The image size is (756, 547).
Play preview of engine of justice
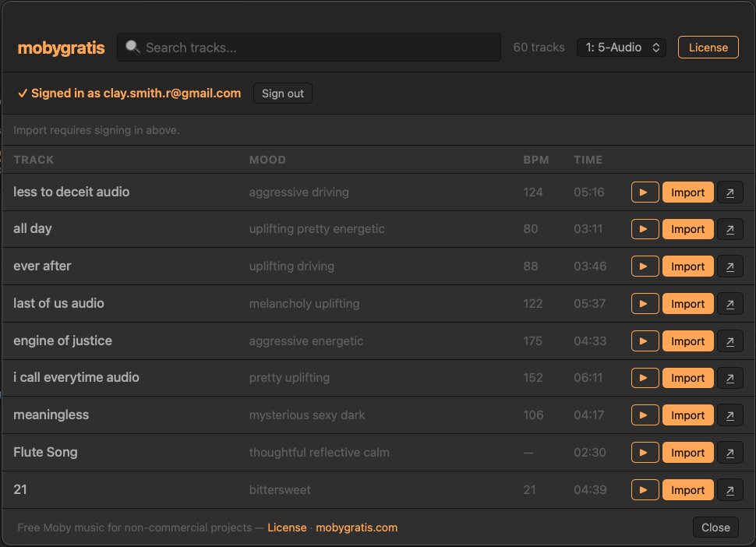(645, 341)
